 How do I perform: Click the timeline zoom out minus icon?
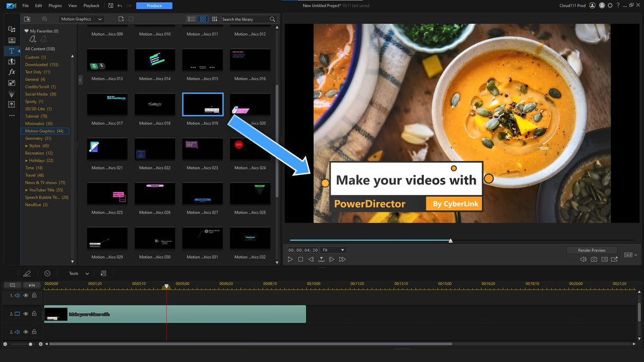5,344
